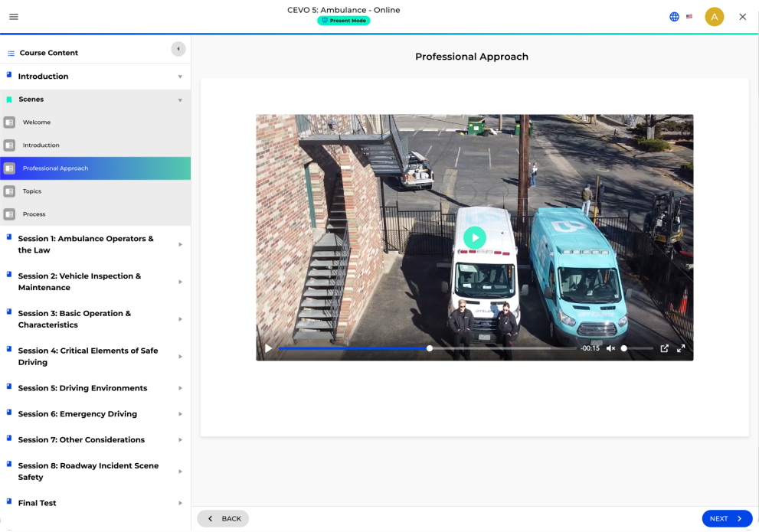The image size is (759, 532).
Task: Enter fullscreen using the expand icon
Action: click(x=681, y=348)
